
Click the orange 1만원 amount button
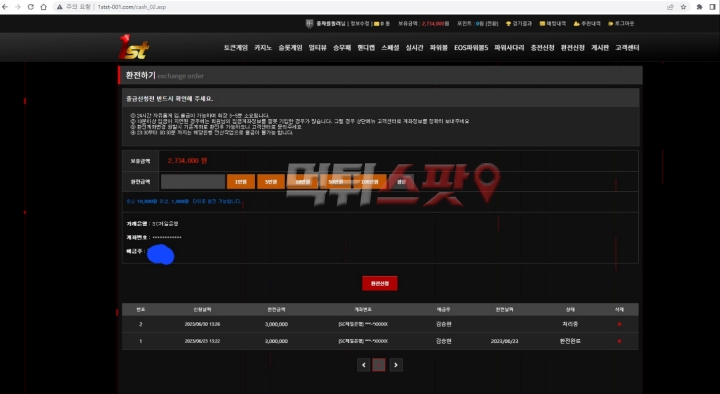[x=241, y=182]
